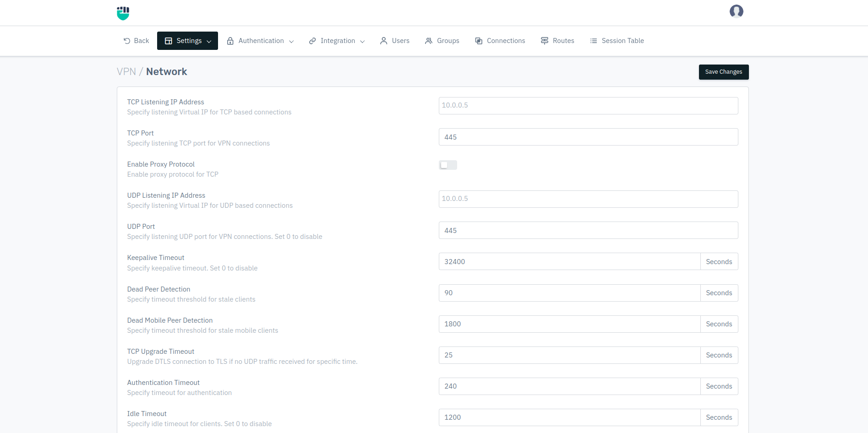
Task: Go to the Groups page
Action: coord(442,41)
